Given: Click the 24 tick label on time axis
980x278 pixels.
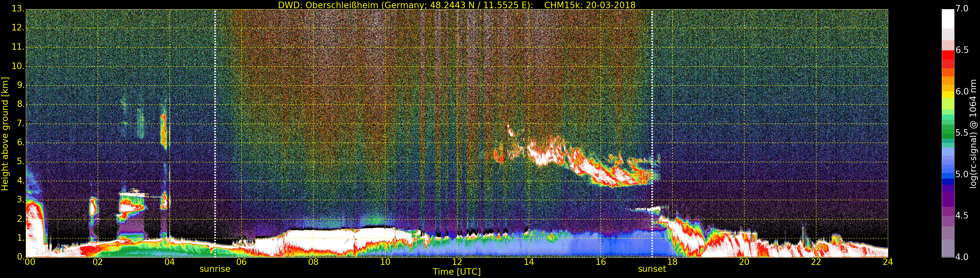Looking at the screenshot, I should [888, 262].
